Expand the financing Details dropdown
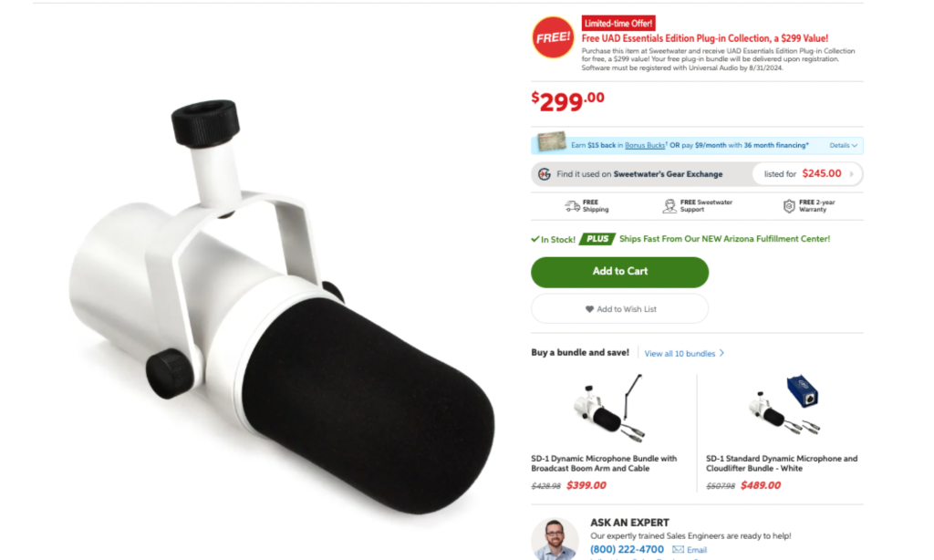Viewport: 934px width, 560px height. tap(843, 145)
